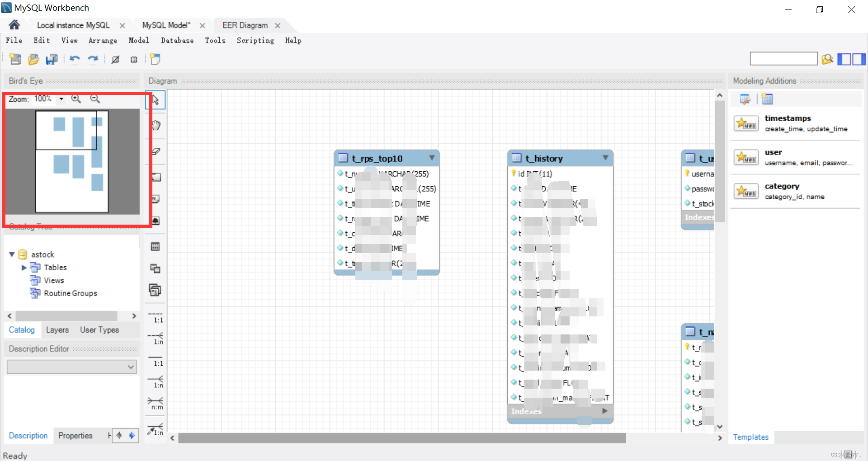This screenshot has height=461, width=868.
Task: Toggle the diagram grid display
Action: tap(134, 59)
